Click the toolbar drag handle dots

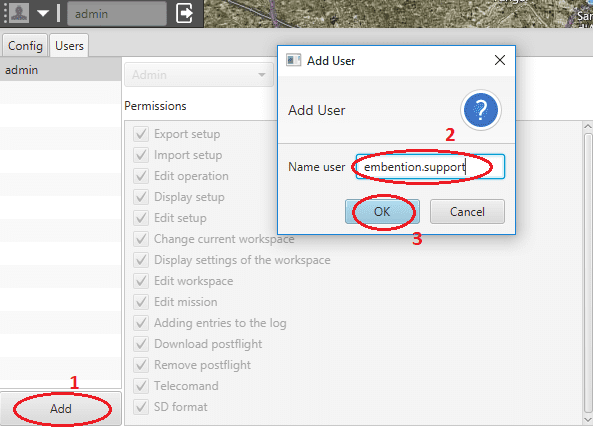5,13
